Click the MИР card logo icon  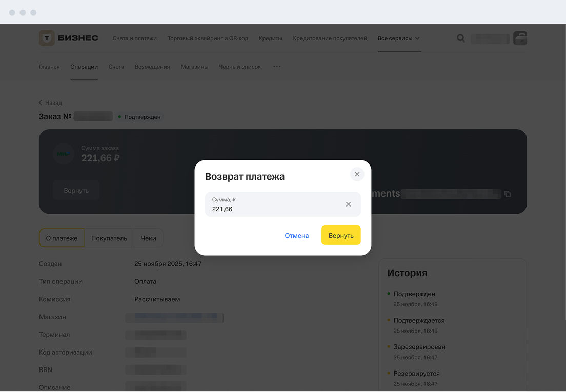click(x=64, y=154)
